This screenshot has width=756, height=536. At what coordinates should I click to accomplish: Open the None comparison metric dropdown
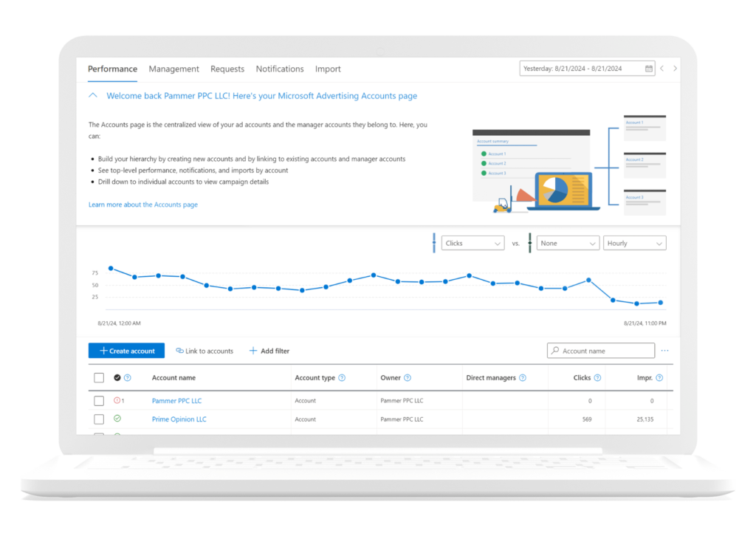tap(568, 243)
